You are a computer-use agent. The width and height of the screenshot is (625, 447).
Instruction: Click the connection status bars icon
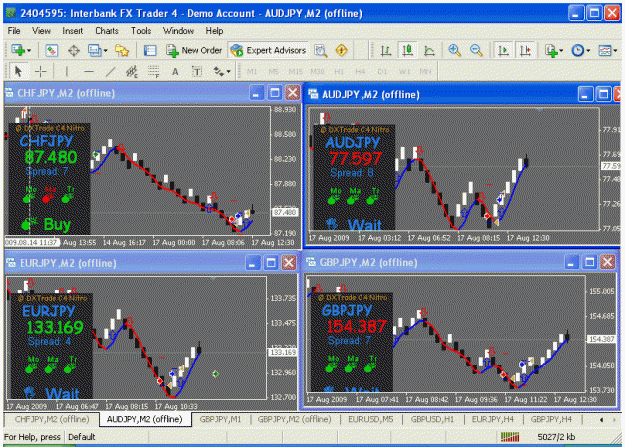pyautogui.click(x=510, y=437)
